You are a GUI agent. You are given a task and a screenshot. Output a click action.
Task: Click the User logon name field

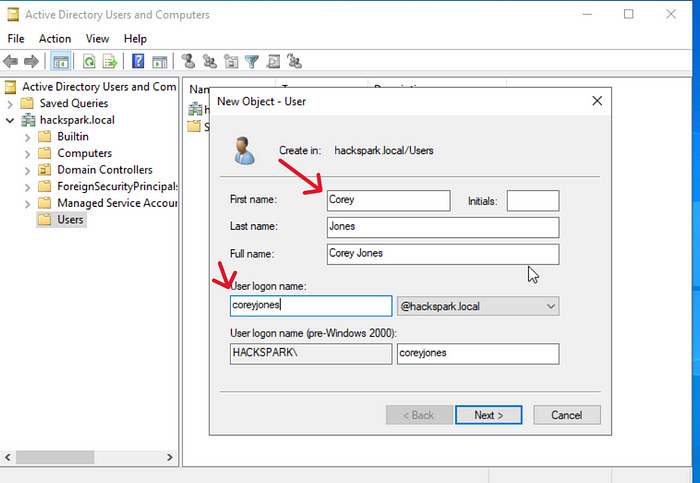point(311,306)
